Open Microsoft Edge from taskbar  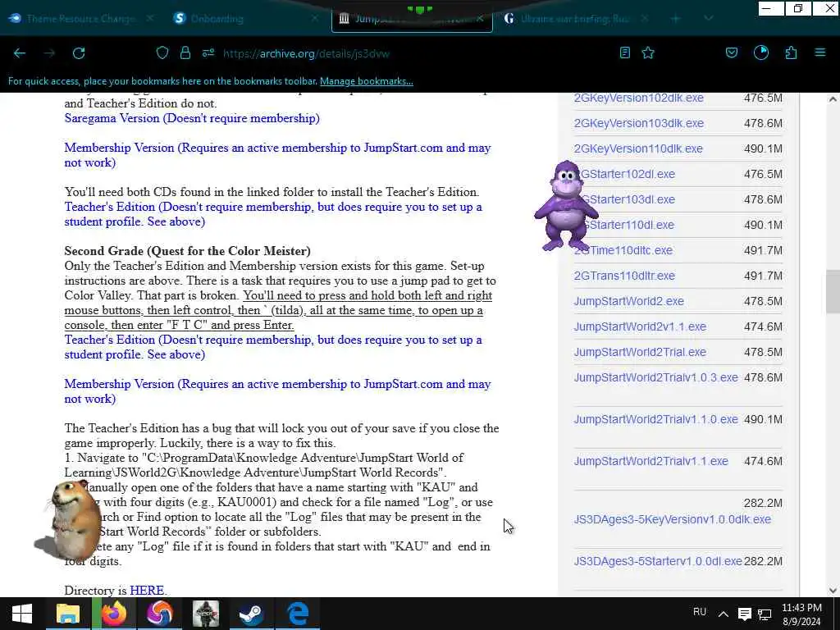(297, 614)
